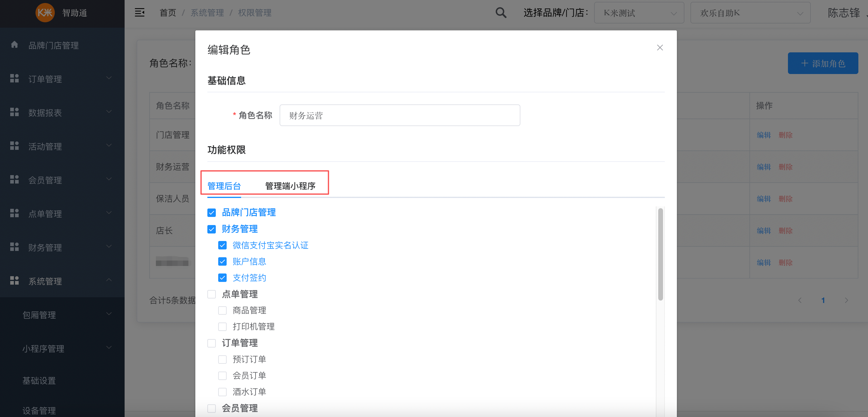
Task: Click the grid icon beside 订单管理
Action: [x=14, y=79]
